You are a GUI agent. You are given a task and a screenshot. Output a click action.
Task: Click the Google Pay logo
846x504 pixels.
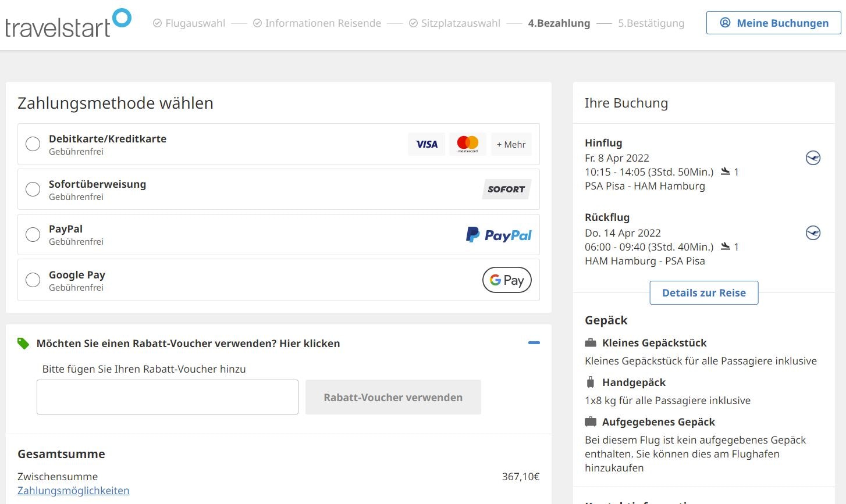[x=506, y=280]
